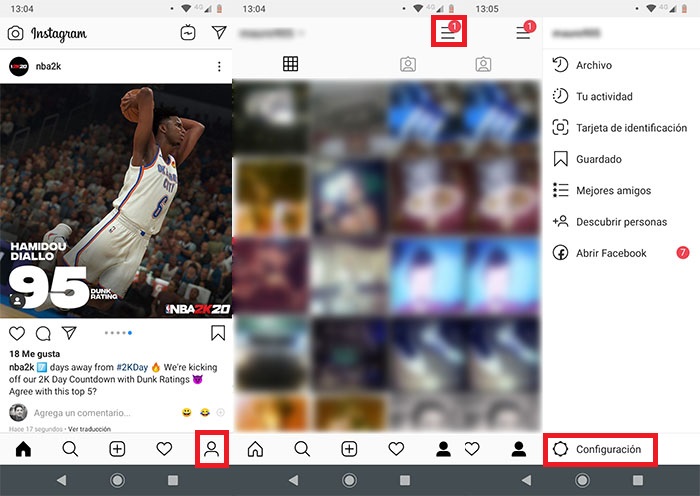The width and height of the screenshot is (700, 496).
Task: Tap the Guardado bookmark icon in side menu
Action: pos(561,159)
